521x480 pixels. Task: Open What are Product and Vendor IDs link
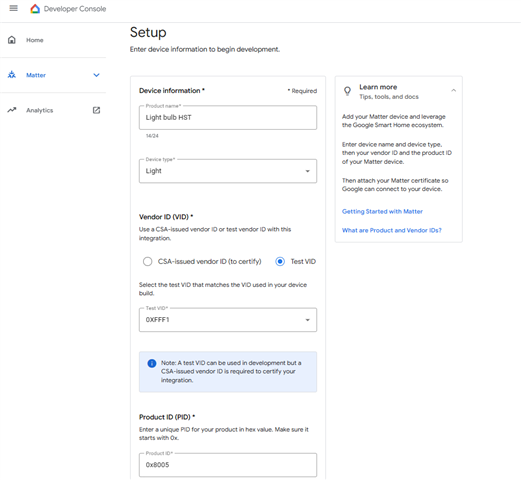tap(392, 230)
